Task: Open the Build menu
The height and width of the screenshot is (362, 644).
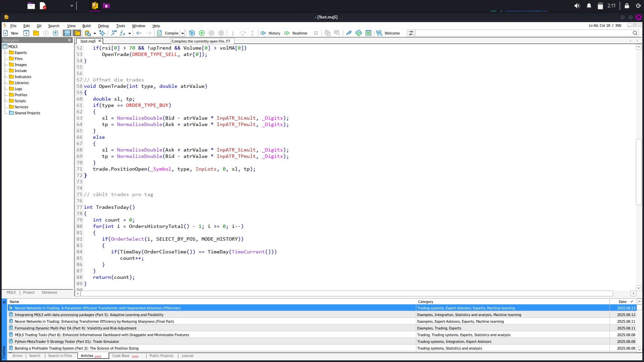Action: pos(86,26)
